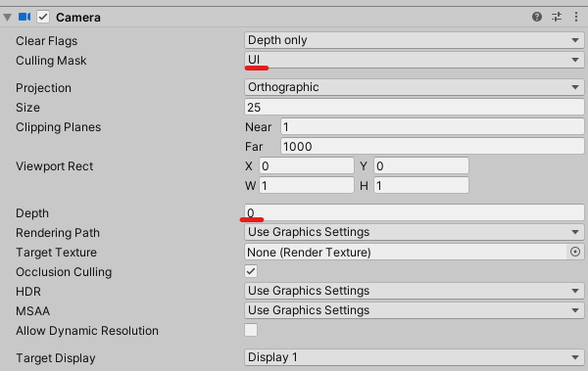Open the Target Texture object picker circle
This screenshot has width=588, height=371.
(575, 252)
